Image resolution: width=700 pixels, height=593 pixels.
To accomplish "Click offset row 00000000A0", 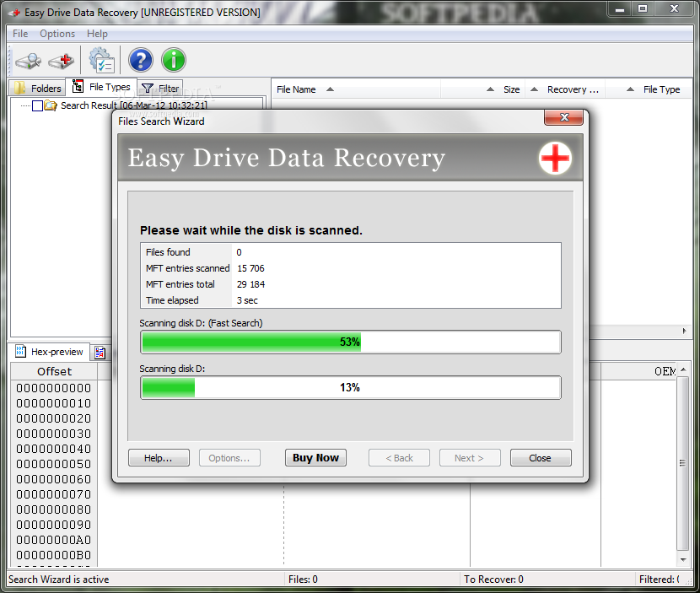I will (54, 540).
